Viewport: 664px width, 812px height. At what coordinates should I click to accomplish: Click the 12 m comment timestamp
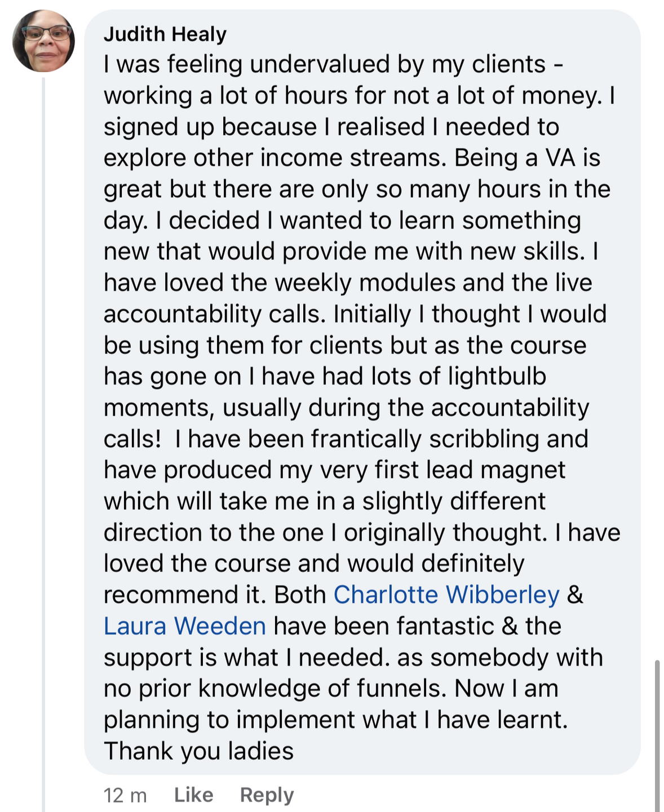coord(125,796)
